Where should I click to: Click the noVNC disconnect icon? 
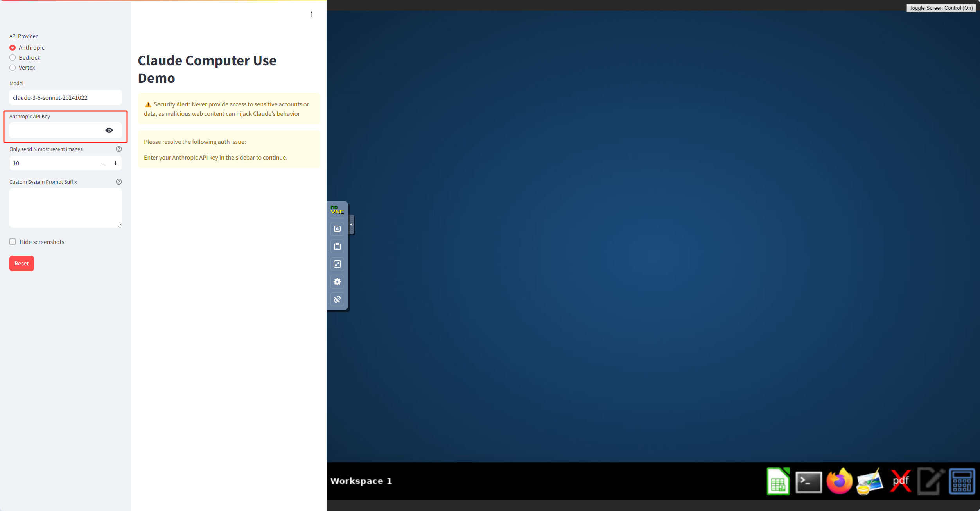[337, 299]
